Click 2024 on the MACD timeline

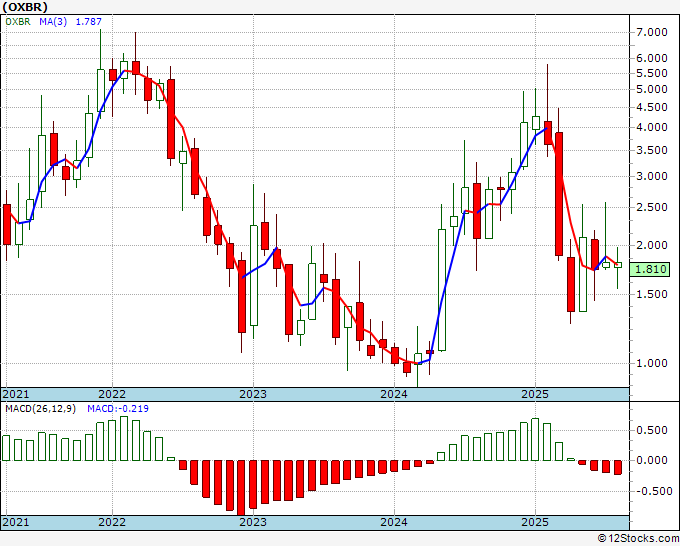pyautogui.click(x=394, y=522)
